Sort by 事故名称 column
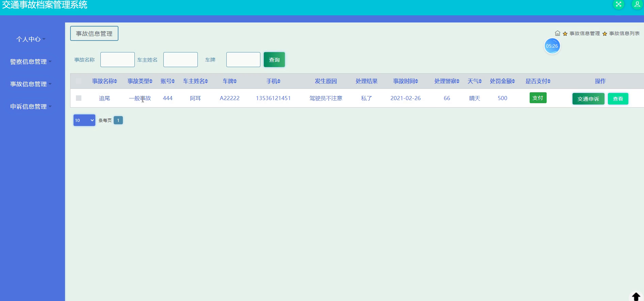Screen dimensions: 644x301 pos(104,81)
